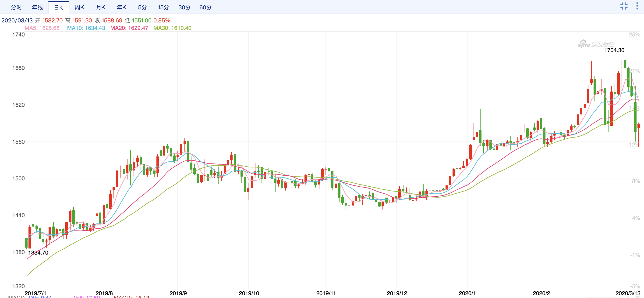Click the 2019/12 date axis label
Viewport: 644px width, 298px height.
click(x=397, y=293)
